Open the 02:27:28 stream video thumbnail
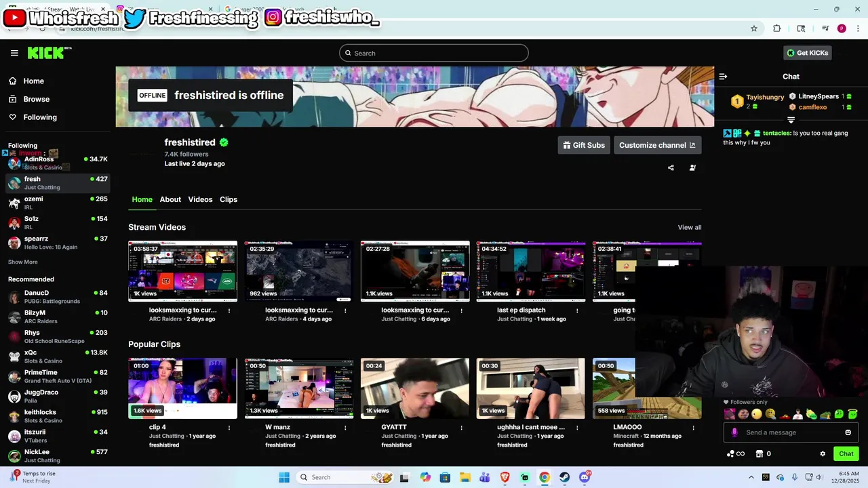Screen dimensions: 868x488 (x=415, y=271)
